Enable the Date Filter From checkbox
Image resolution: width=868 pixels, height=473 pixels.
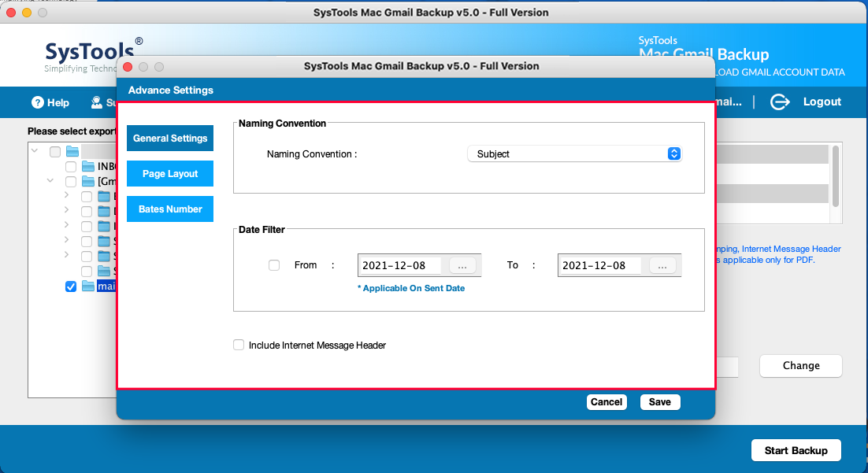pyautogui.click(x=274, y=265)
